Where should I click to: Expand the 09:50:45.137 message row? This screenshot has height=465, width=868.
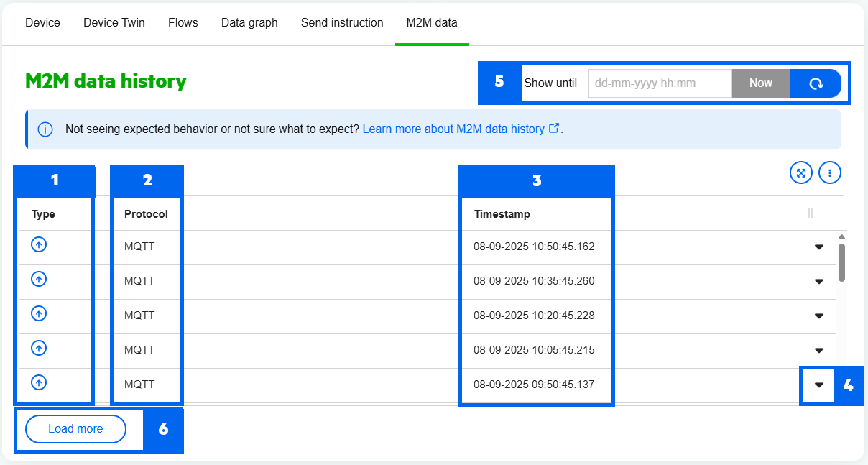(x=818, y=385)
